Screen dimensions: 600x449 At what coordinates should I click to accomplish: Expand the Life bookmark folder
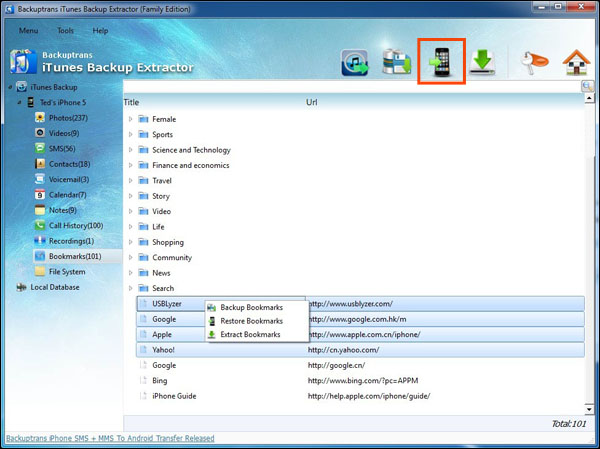coord(130,227)
